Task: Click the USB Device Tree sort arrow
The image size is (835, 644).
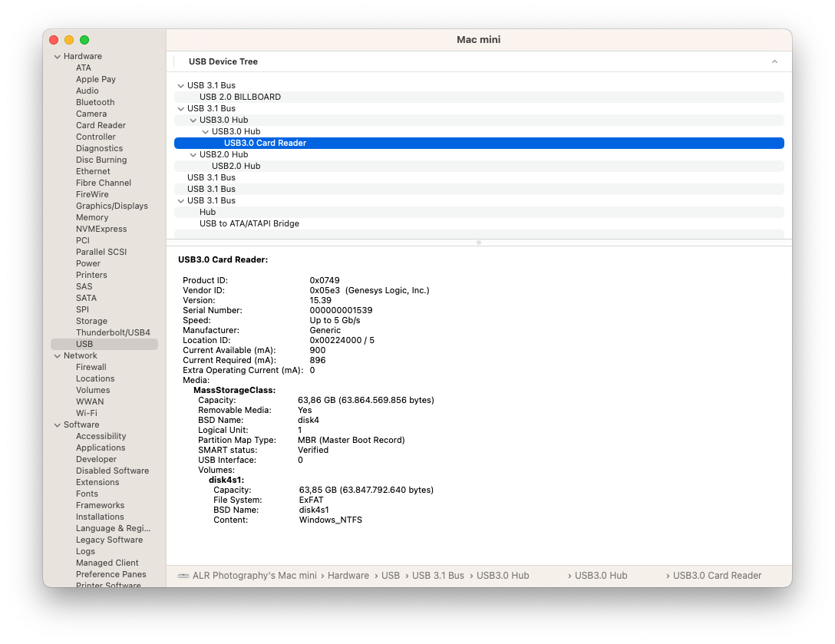Action: tap(774, 61)
